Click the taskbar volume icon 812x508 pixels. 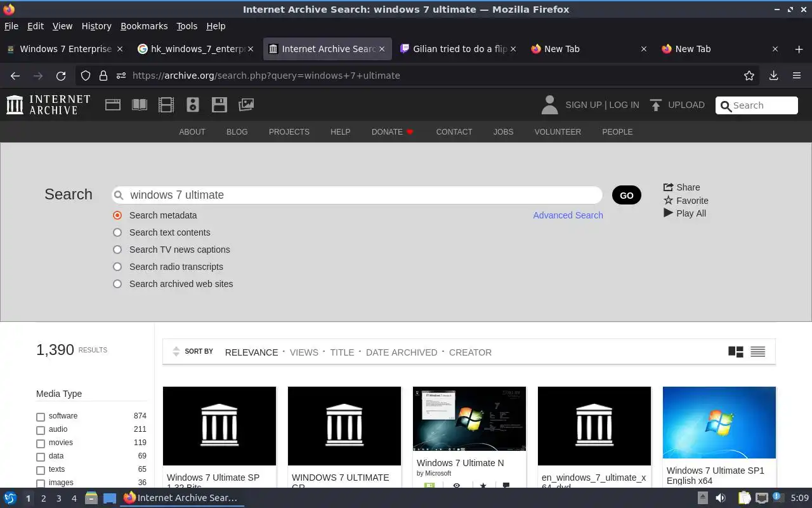click(721, 498)
